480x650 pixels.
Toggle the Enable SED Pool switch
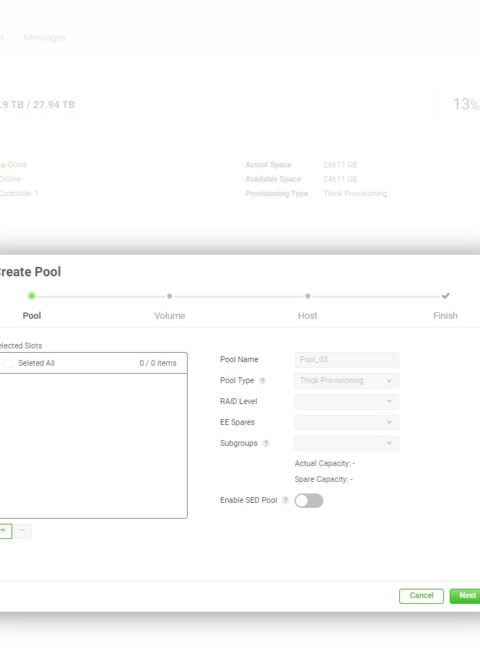(x=309, y=501)
